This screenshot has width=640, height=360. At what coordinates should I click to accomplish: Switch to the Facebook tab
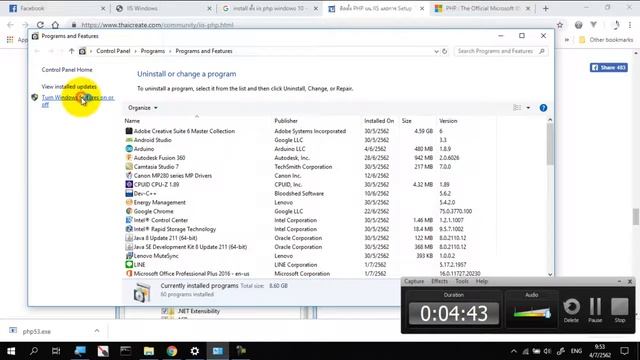58,8
